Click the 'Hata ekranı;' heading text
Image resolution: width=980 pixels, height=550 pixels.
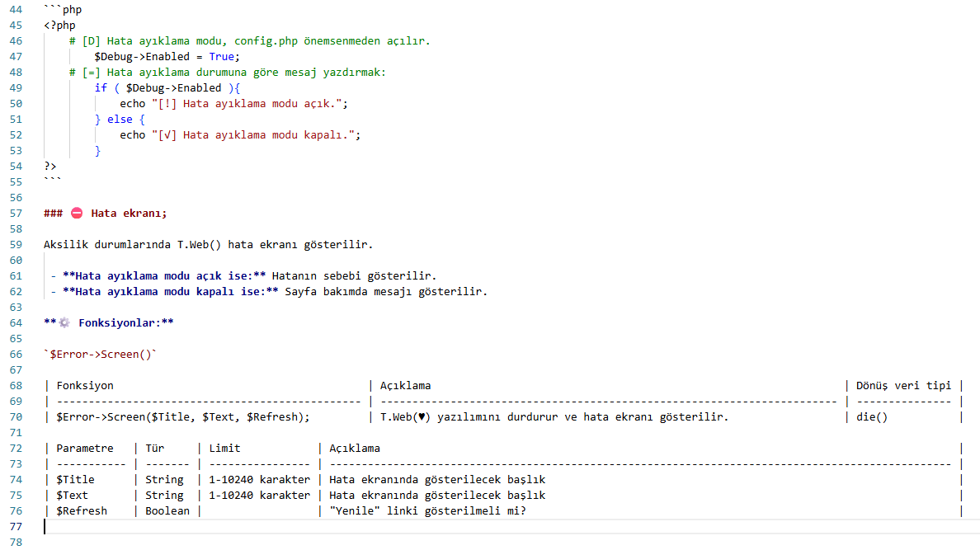tap(129, 213)
